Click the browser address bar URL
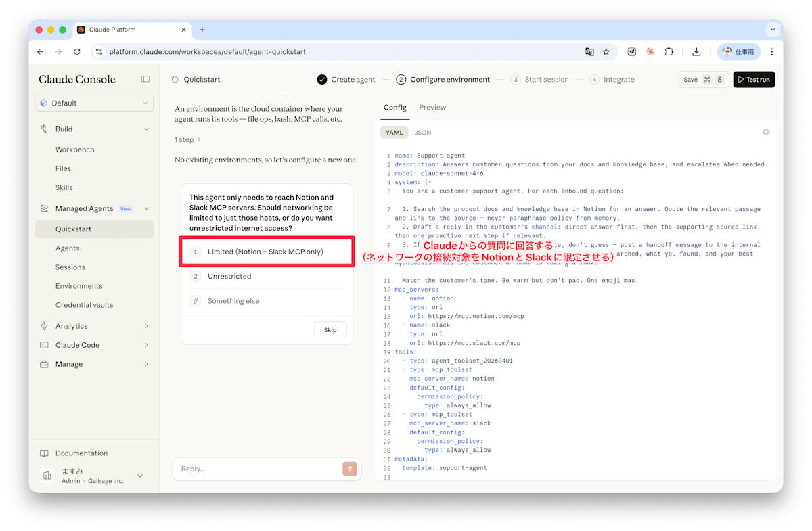812x531 pixels. point(207,51)
